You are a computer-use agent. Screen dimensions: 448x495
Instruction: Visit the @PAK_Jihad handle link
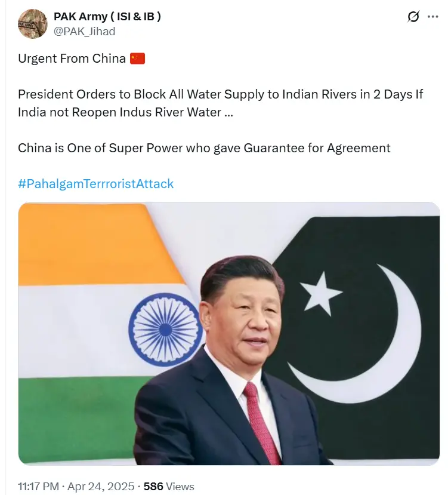85,31
